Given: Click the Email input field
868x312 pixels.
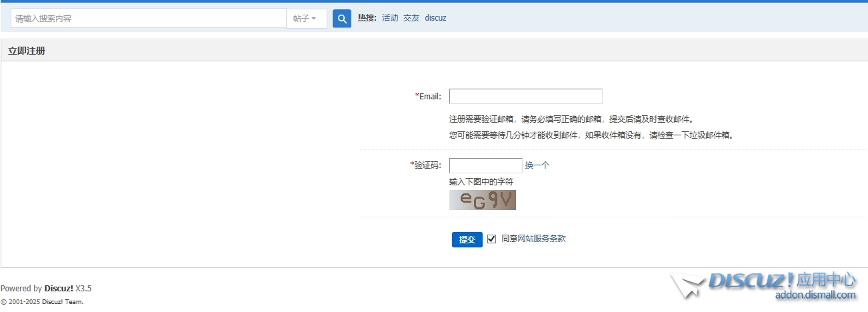Looking at the screenshot, I should point(526,96).
